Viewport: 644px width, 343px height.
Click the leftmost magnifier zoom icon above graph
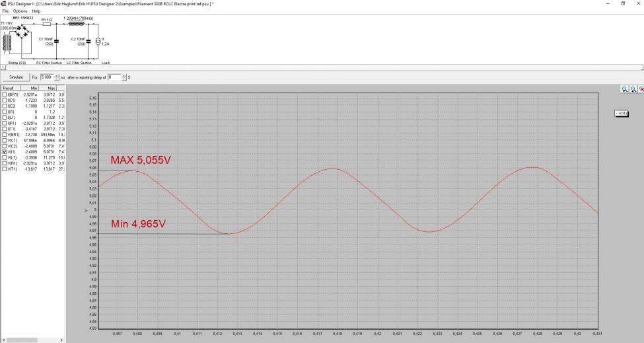point(625,89)
